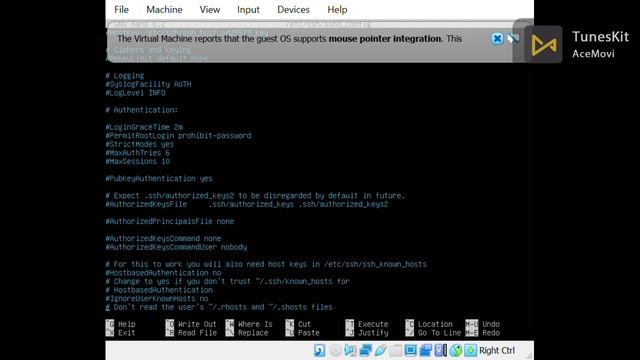Image resolution: width=640 pixels, height=360 pixels.
Task: Click the audio status icon
Action: 350,350
